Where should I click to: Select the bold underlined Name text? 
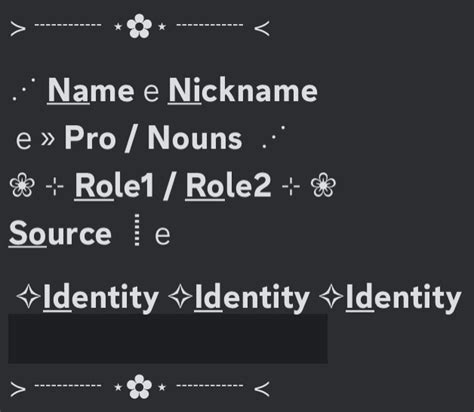[x=91, y=91]
